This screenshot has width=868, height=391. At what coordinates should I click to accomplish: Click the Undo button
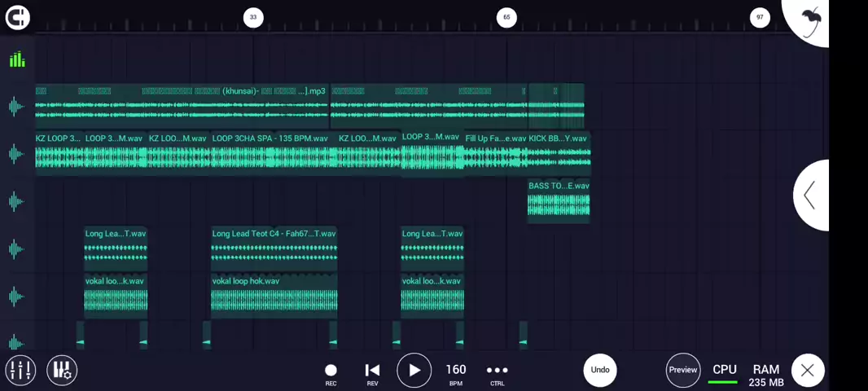point(600,370)
